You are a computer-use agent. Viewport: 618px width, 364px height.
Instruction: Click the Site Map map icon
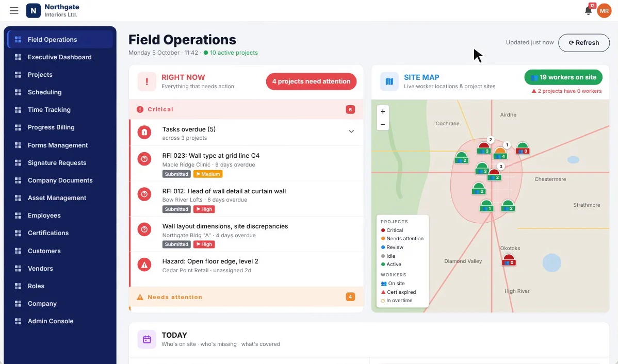point(389,81)
